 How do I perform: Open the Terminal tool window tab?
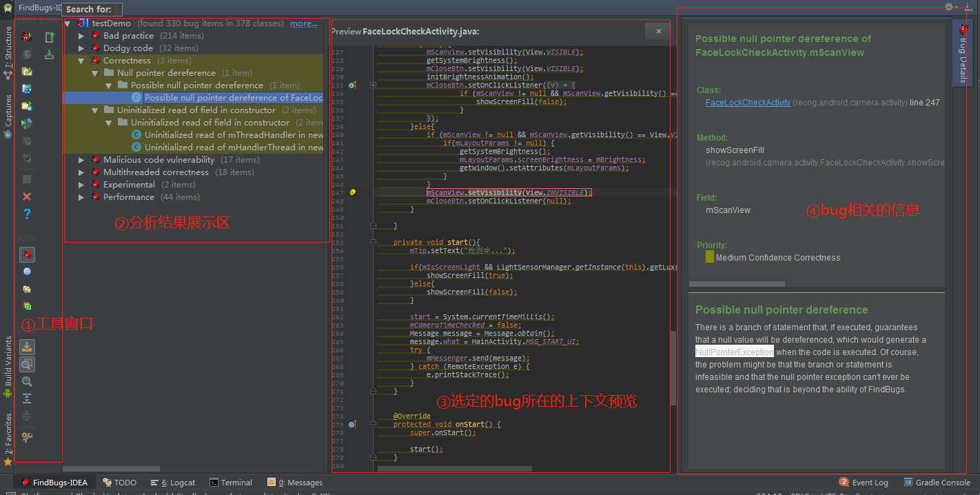230,483
